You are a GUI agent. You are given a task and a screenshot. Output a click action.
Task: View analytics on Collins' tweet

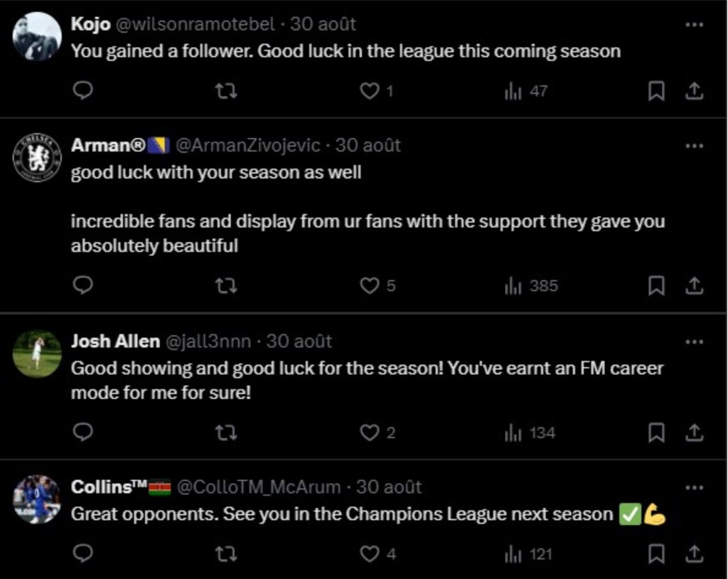tap(526, 554)
